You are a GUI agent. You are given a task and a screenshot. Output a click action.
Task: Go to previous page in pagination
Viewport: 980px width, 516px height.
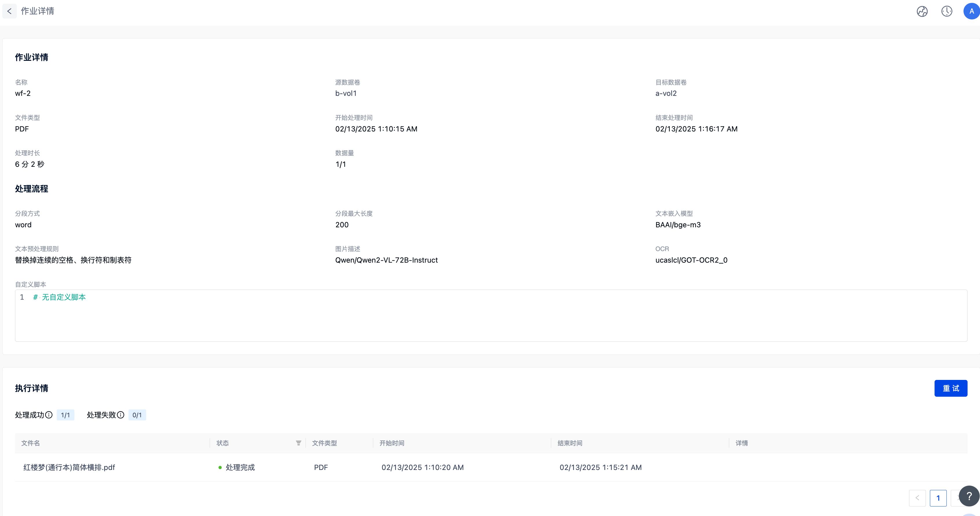click(x=917, y=498)
